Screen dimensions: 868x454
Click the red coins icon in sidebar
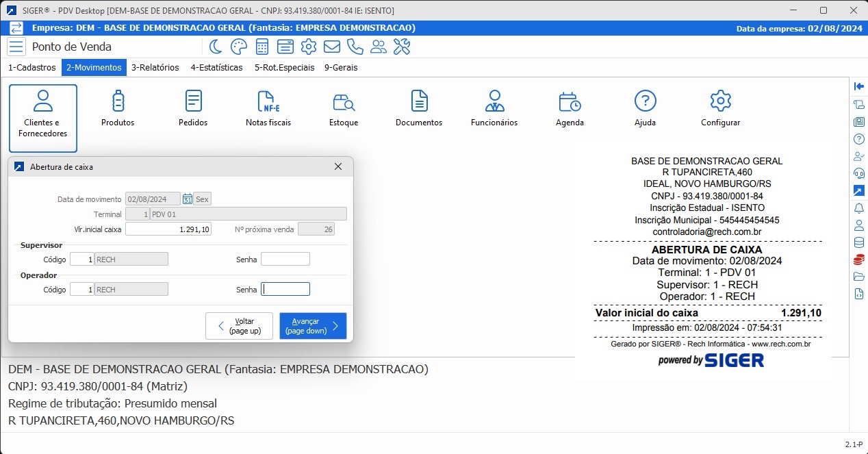859,260
